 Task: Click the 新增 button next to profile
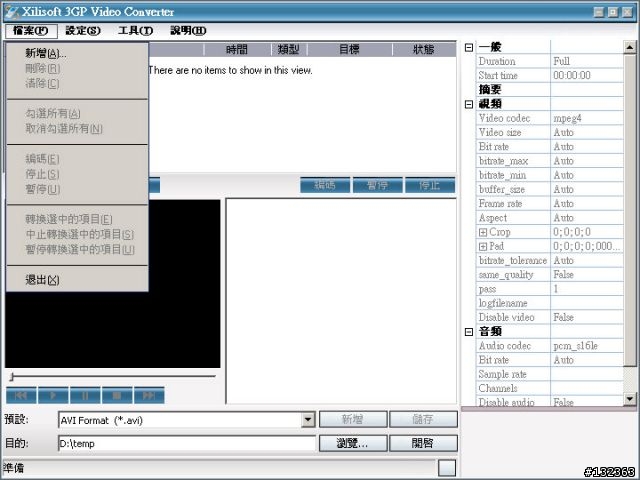pos(353,419)
